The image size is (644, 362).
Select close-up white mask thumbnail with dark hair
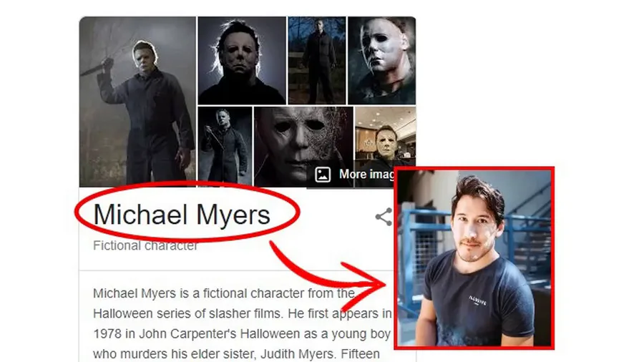(242, 60)
